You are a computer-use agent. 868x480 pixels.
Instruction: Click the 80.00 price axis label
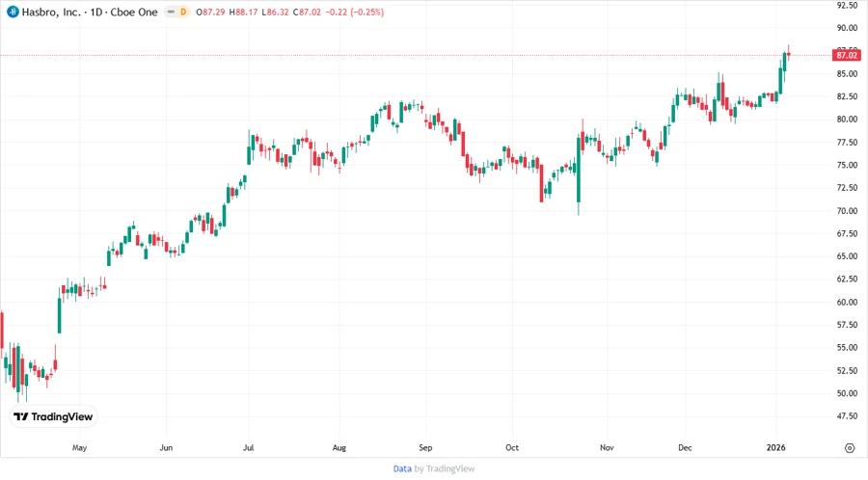(847, 119)
